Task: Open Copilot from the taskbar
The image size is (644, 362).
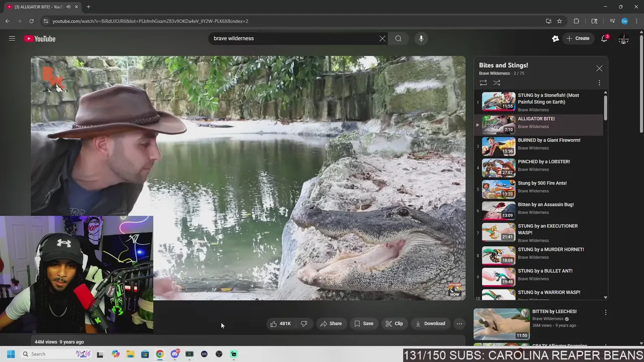Action: click(x=116, y=354)
